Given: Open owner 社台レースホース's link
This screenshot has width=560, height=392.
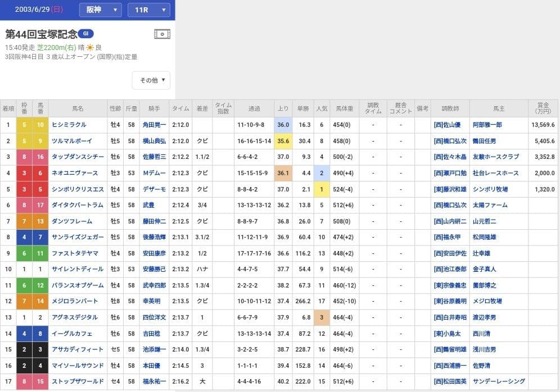Looking at the screenshot, I should coord(496,173).
